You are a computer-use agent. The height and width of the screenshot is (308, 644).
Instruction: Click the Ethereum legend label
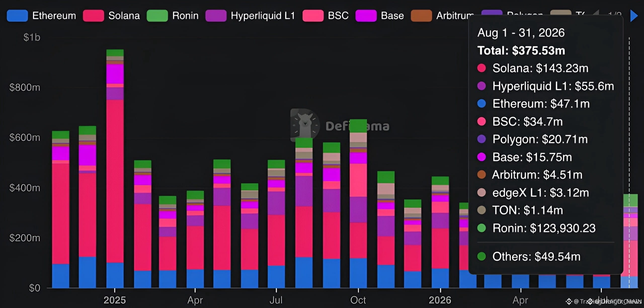54,16
